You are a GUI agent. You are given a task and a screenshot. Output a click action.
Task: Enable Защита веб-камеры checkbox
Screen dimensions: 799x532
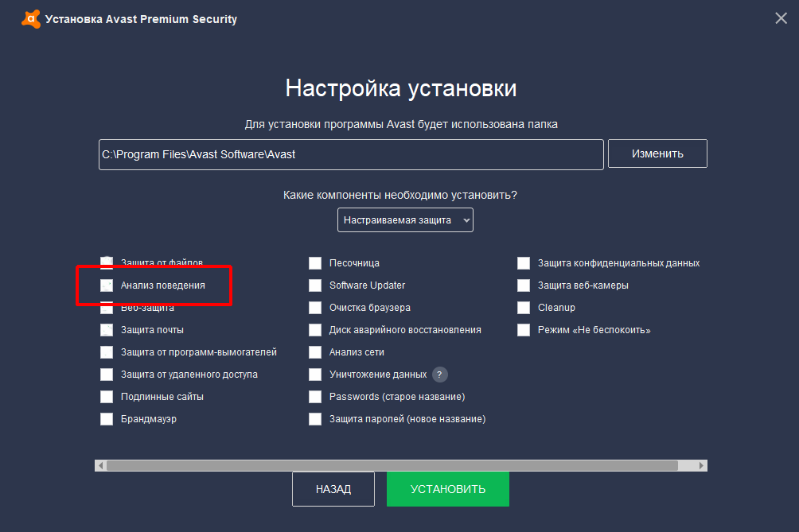click(524, 285)
